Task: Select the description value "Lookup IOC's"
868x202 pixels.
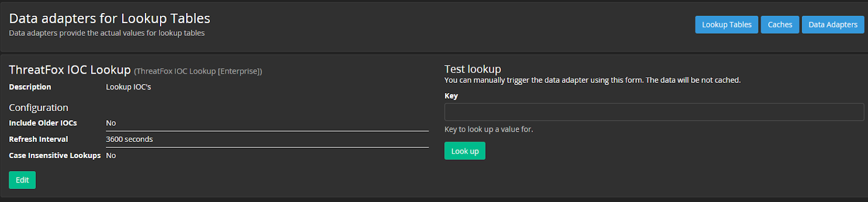Action: click(x=128, y=87)
